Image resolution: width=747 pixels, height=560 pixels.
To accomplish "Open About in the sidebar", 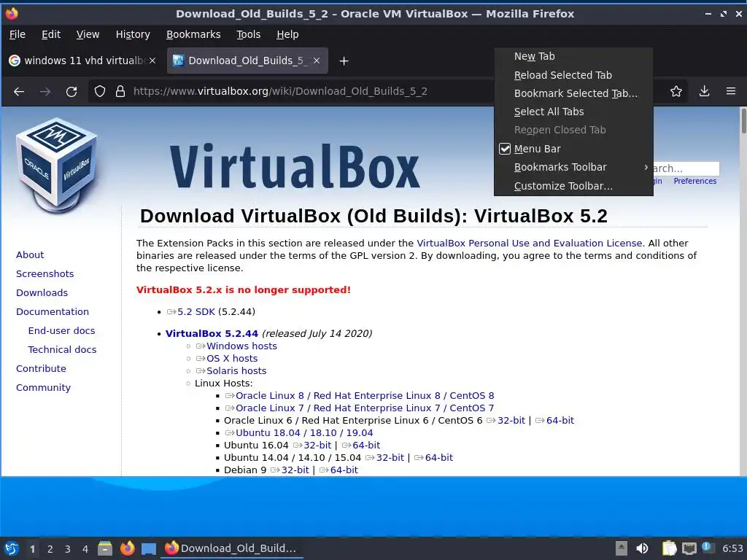I will pos(29,254).
